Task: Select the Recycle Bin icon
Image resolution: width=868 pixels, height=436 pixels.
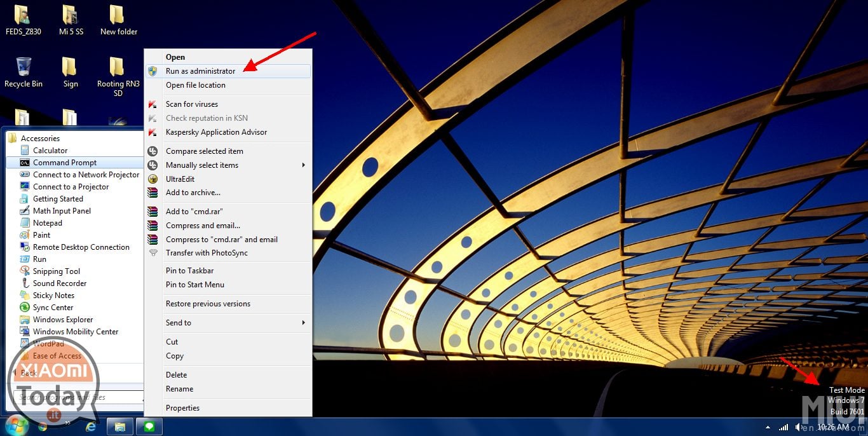Action: [24, 72]
